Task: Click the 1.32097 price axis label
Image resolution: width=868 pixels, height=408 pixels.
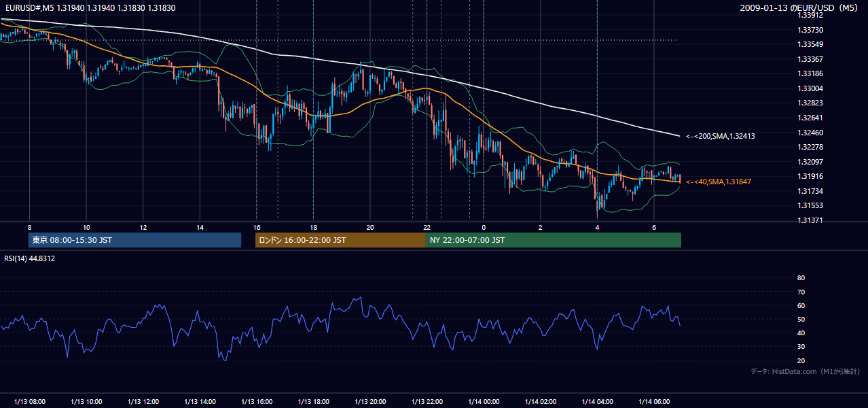Action: tap(810, 162)
